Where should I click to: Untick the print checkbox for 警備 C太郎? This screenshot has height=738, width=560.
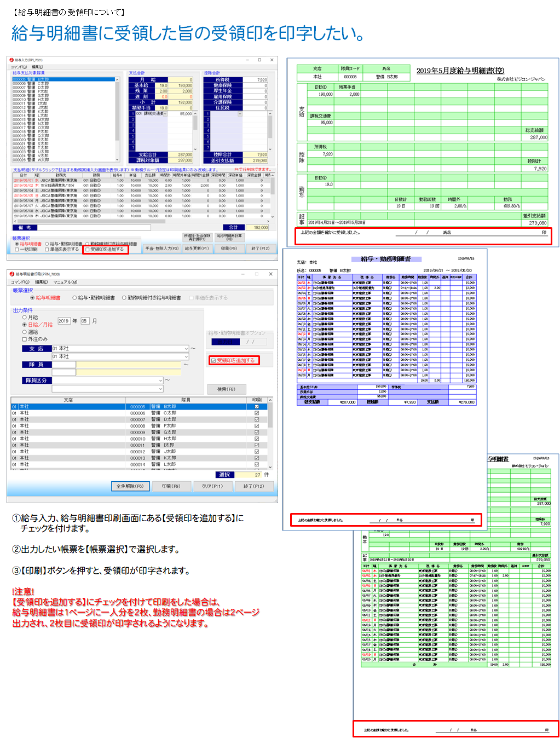coord(257,413)
